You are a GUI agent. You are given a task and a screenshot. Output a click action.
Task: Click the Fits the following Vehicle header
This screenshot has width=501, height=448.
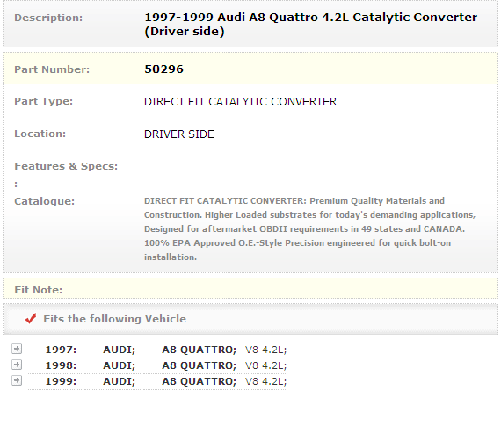[x=115, y=319]
